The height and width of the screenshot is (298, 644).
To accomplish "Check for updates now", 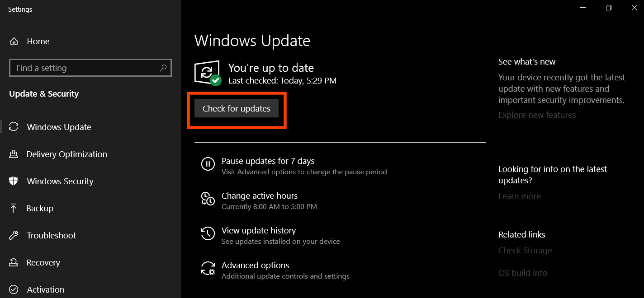I will coord(237,108).
